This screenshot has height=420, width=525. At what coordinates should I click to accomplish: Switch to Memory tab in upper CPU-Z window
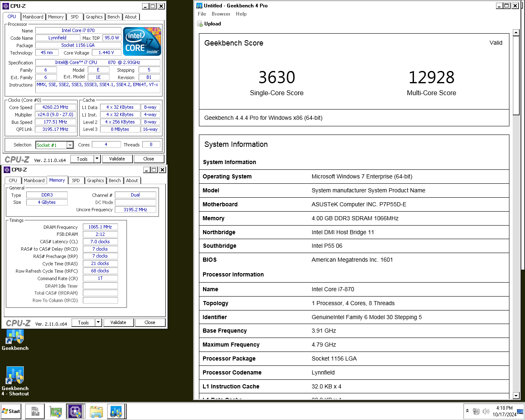(x=56, y=17)
